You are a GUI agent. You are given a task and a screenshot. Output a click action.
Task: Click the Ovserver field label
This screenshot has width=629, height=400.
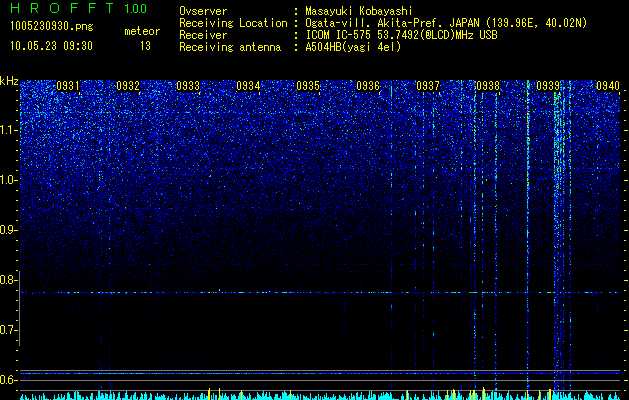[x=203, y=11]
